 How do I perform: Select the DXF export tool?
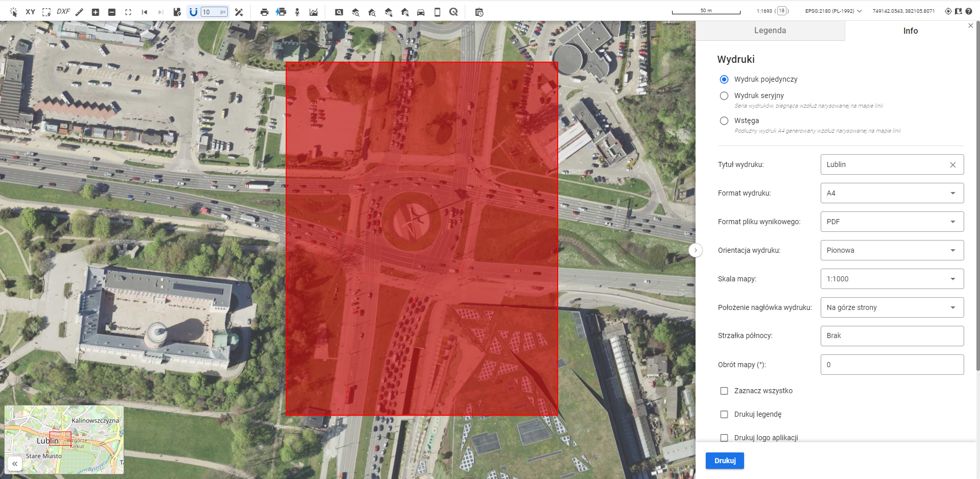(63, 12)
